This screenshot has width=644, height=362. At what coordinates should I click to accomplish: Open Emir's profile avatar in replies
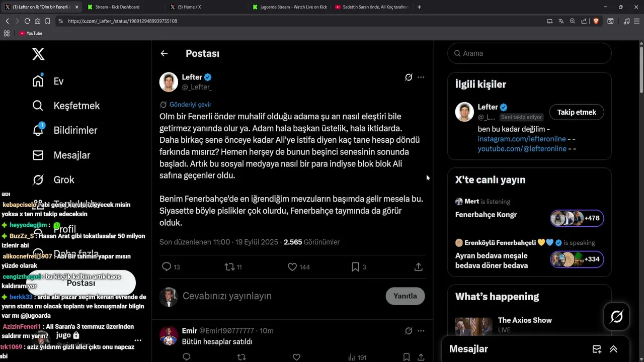coord(169,335)
